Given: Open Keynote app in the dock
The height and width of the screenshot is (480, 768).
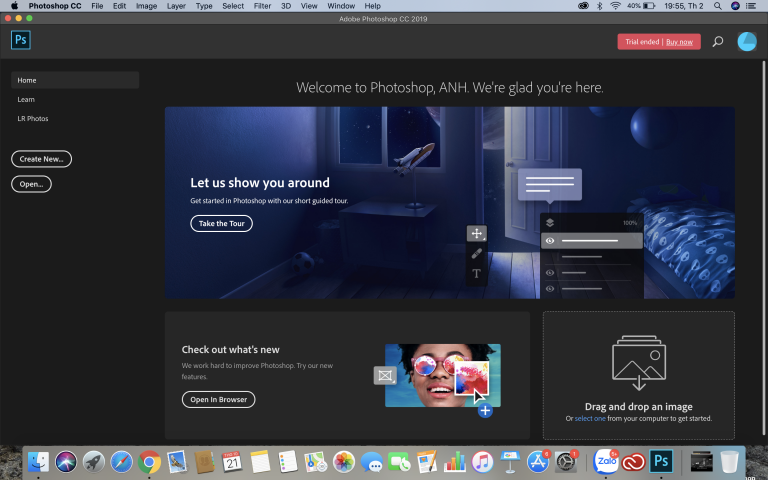Looking at the screenshot, I should (510, 462).
